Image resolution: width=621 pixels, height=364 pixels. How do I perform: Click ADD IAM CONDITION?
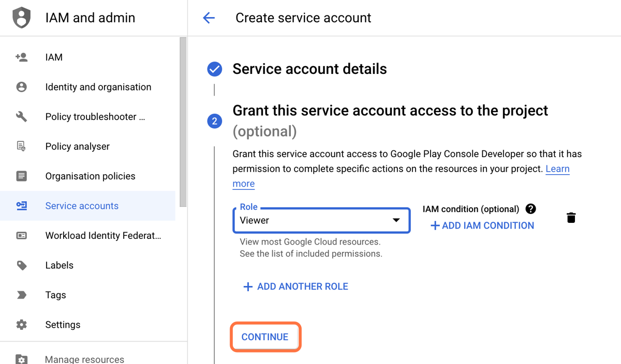(x=482, y=225)
